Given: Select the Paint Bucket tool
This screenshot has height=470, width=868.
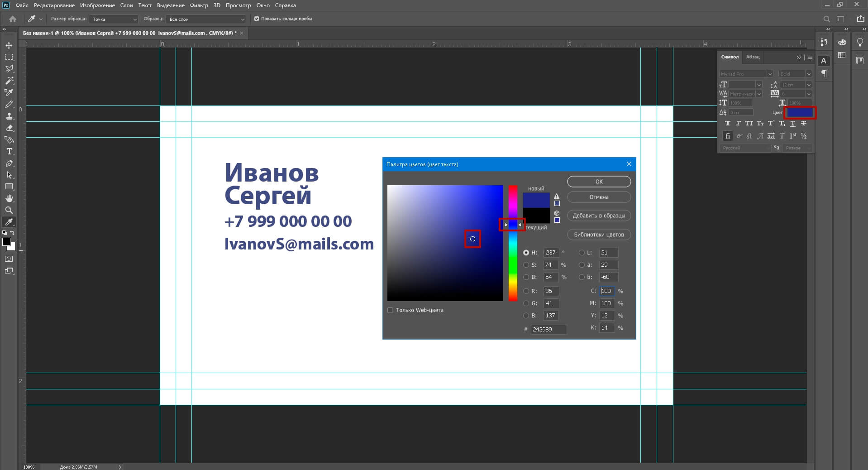Looking at the screenshot, I should click(9, 139).
